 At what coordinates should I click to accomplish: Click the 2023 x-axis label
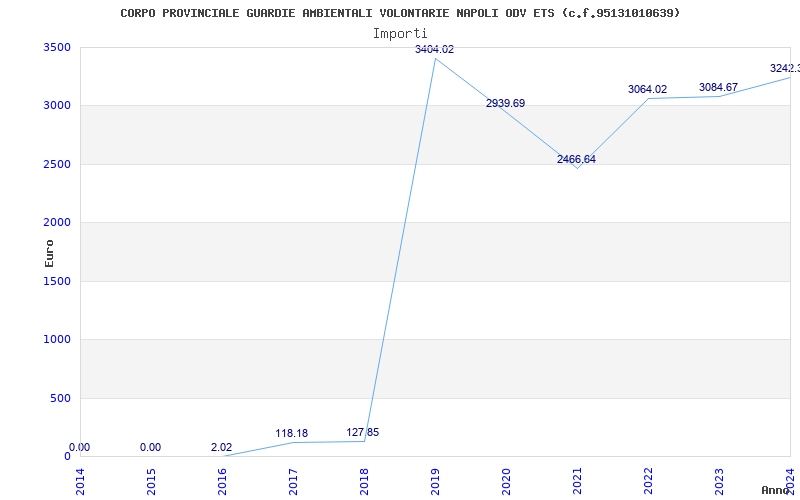(x=718, y=481)
